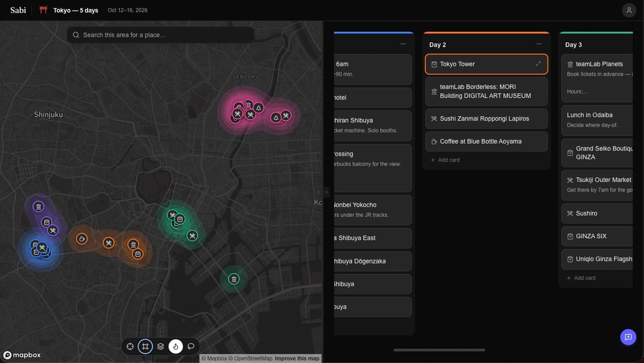Click the orange restaurant map pin
644x363 pixels.
tap(109, 243)
